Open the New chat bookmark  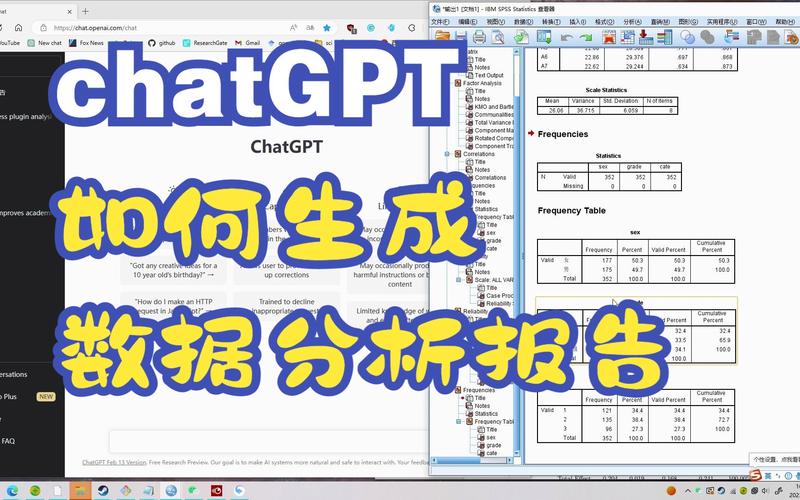pos(45,43)
